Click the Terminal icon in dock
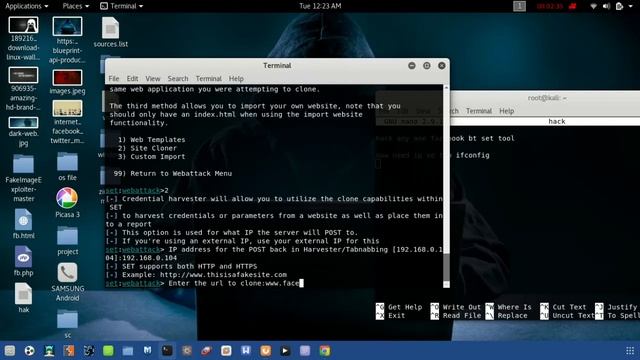The height and width of the screenshot is (360, 640). click(x=167, y=351)
